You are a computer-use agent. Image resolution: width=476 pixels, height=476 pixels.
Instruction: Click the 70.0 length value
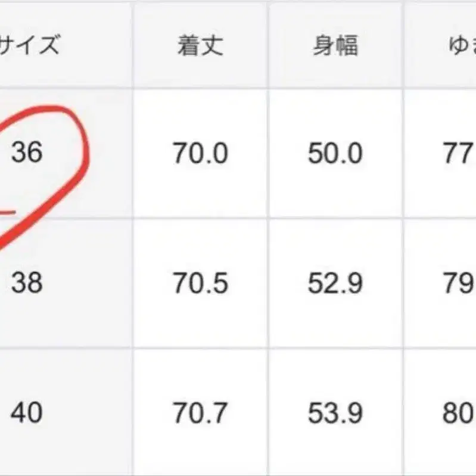(x=200, y=154)
